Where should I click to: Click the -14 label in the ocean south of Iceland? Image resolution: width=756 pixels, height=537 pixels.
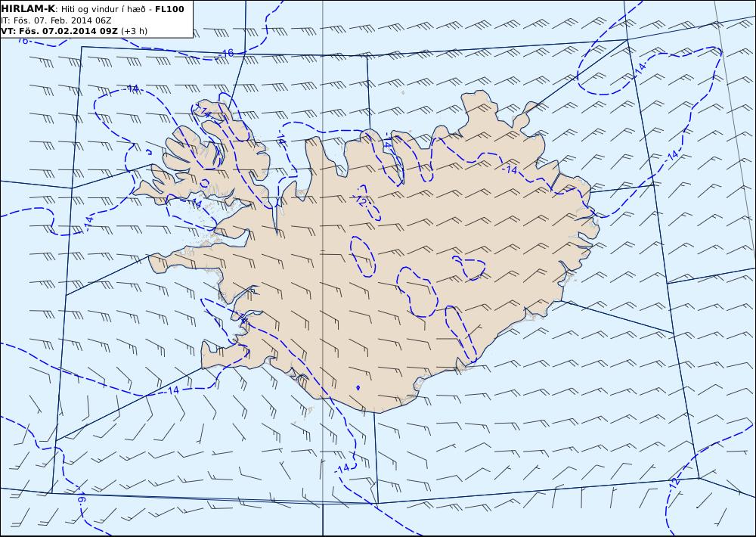[342, 468]
